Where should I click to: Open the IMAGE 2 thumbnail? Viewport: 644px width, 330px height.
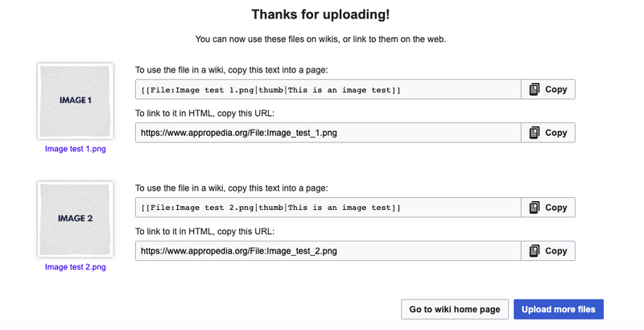pyautogui.click(x=76, y=219)
